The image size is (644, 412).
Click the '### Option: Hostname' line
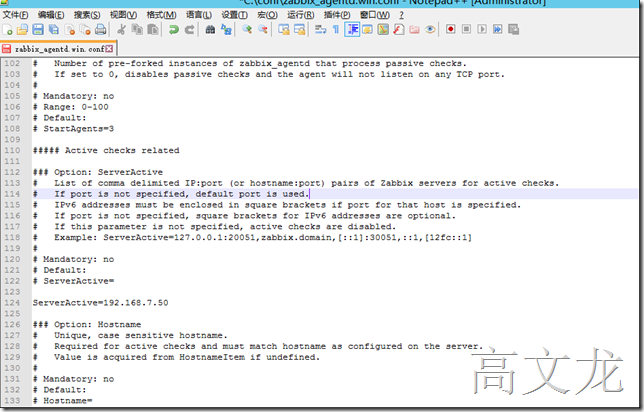point(87,325)
